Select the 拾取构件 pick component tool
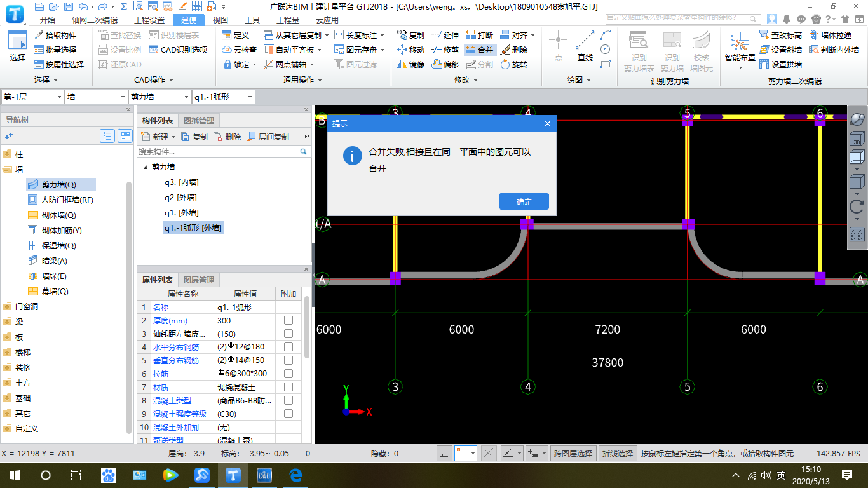Viewport: 868px width, 488px height. [x=55, y=35]
